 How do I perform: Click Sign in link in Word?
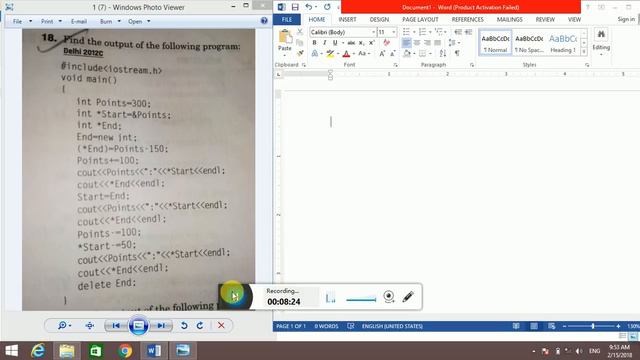(626, 19)
